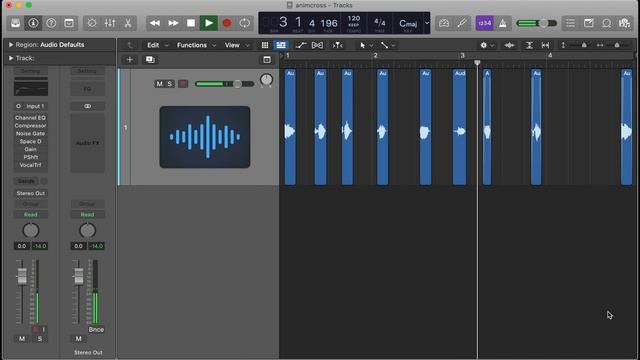640x360 pixels.
Task: Open Quick Help question mark icon
Action: (51, 23)
